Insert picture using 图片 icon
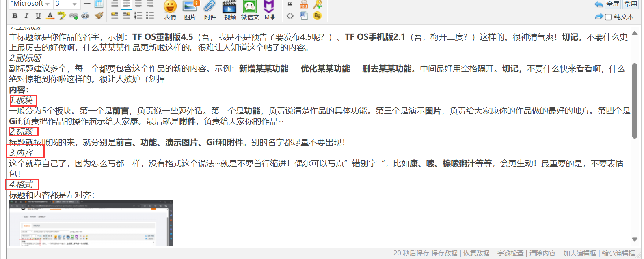The height and width of the screenshot is (259, 644). point(190,10)
